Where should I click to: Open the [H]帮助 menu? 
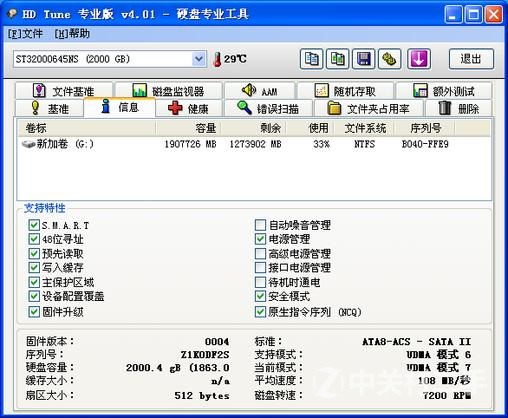[72, 33]
